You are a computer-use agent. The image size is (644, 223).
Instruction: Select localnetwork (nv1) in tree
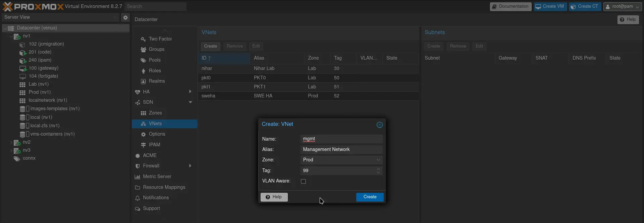(x=48, y=100)
